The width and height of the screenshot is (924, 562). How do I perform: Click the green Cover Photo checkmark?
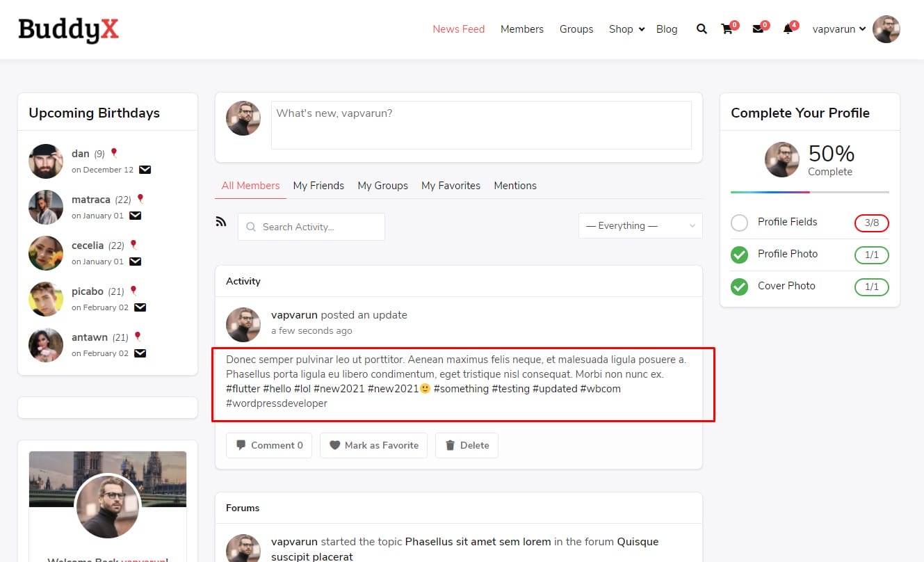[x=739, y=287]
